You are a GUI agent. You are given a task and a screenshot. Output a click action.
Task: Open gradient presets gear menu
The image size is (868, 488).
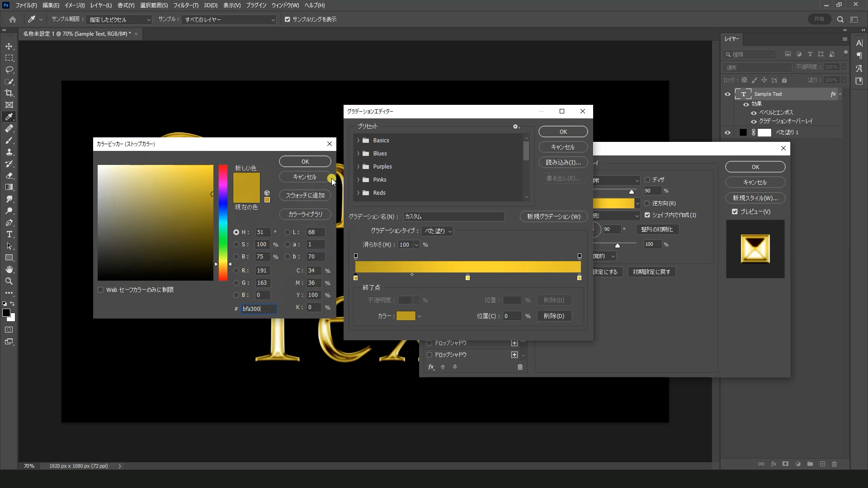pos(516,127)
